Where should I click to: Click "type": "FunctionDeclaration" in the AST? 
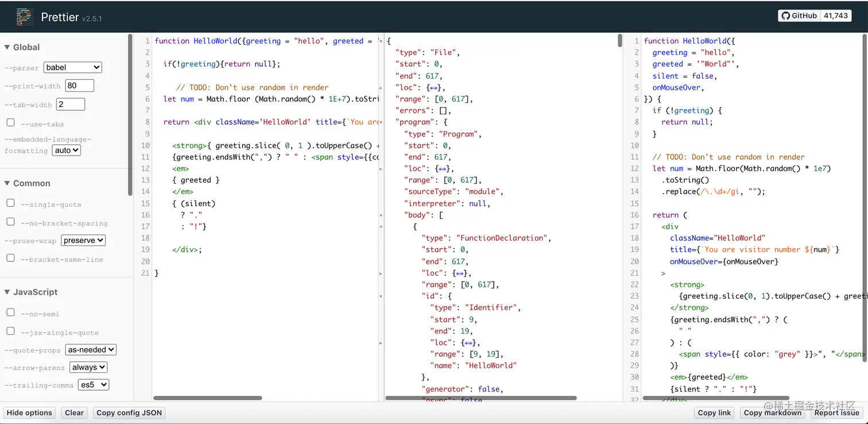click(x=486, y=238)
